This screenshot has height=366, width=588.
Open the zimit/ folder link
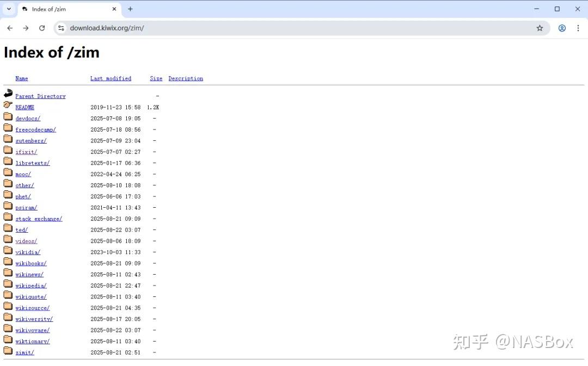pyautogui.click(x=24, y=352)
